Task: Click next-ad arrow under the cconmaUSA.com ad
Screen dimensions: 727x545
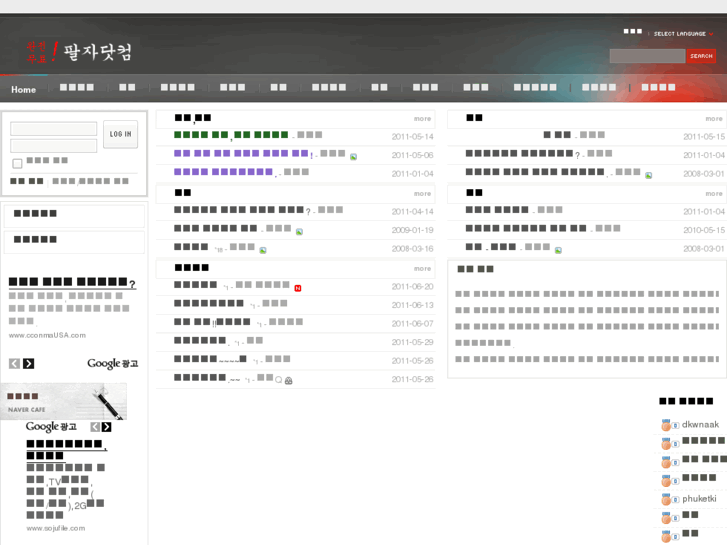Action: point(29,364)
